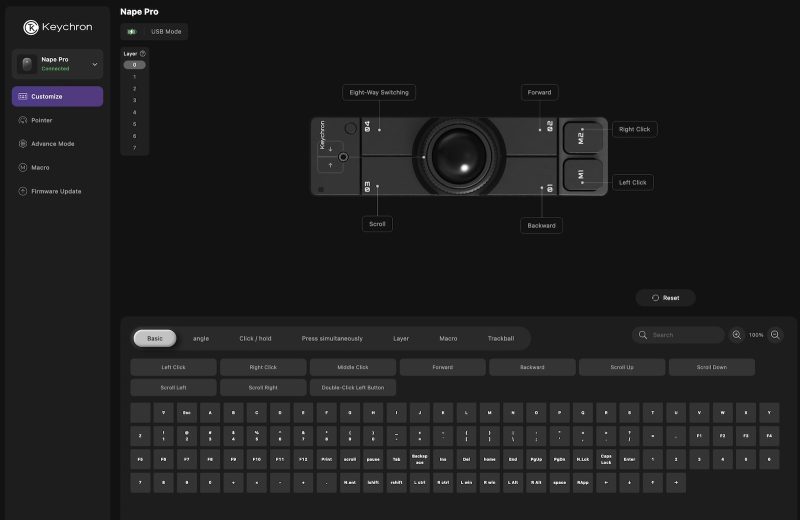Pick the Print key

click(x=327, y=459)
